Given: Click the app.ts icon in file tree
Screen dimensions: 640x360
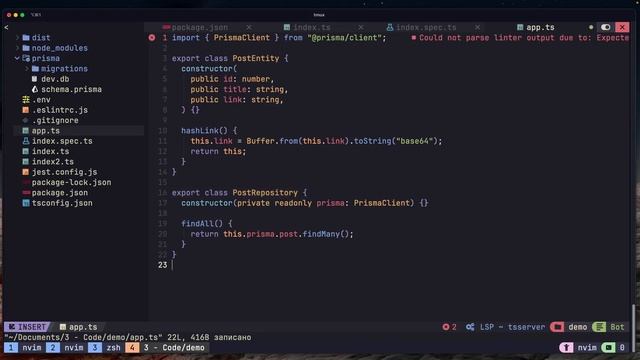Looking at the screenshot, I should pyautogui.click(x=26, y=131).
